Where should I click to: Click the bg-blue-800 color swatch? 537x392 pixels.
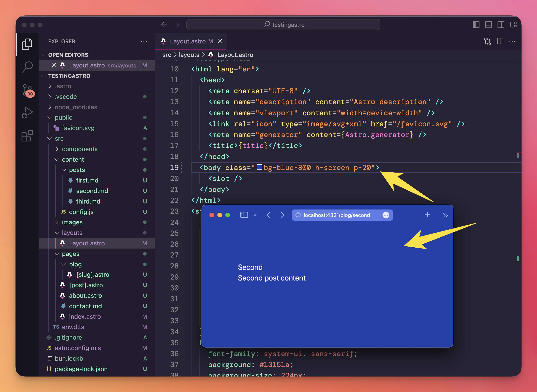(259, 167)
